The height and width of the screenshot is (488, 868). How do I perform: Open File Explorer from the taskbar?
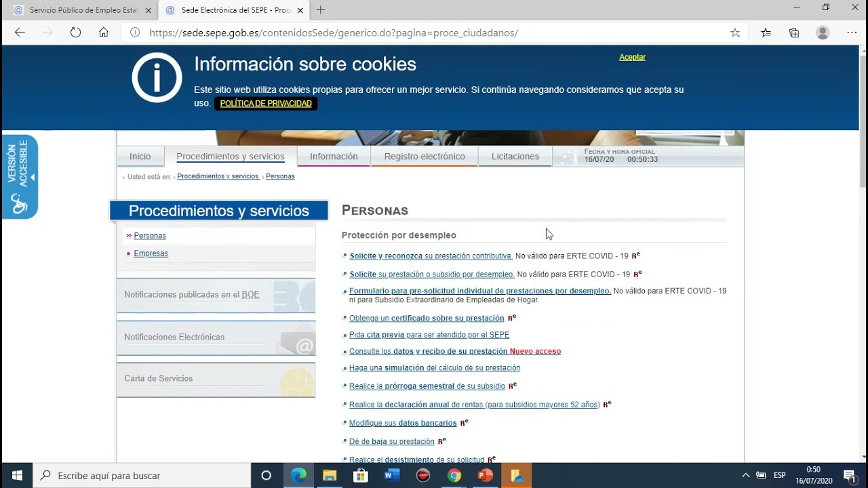[329, 476]
